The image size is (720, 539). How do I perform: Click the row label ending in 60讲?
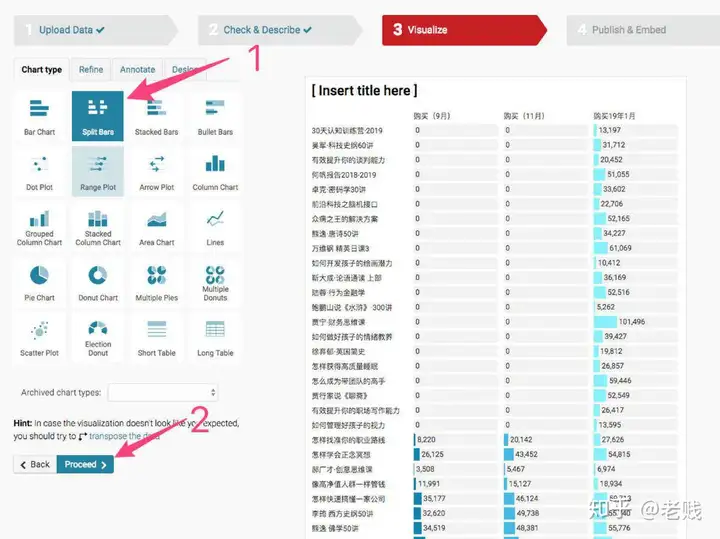coord(343,146)
